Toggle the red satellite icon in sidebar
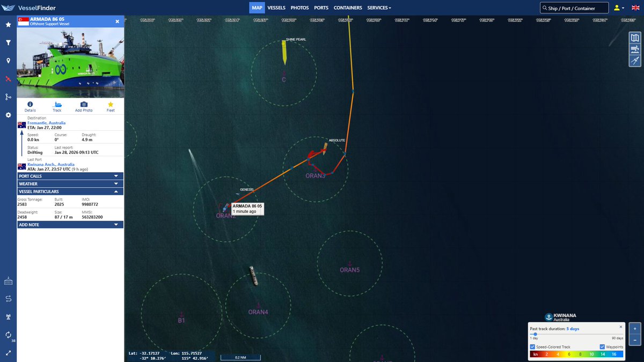The width and height of the screenshot is (644, 362). pos(8,79)
